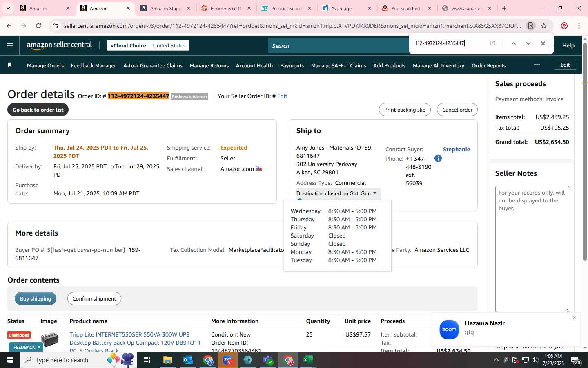Click the Edit button in nav bar
Viewport: 588px width, 368px height.
point(565,65)
